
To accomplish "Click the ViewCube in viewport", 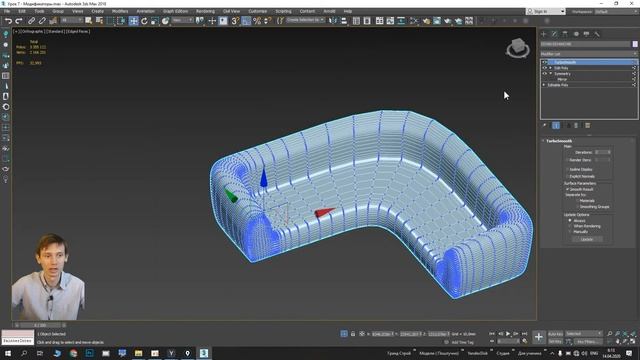I will pos(518,48).
